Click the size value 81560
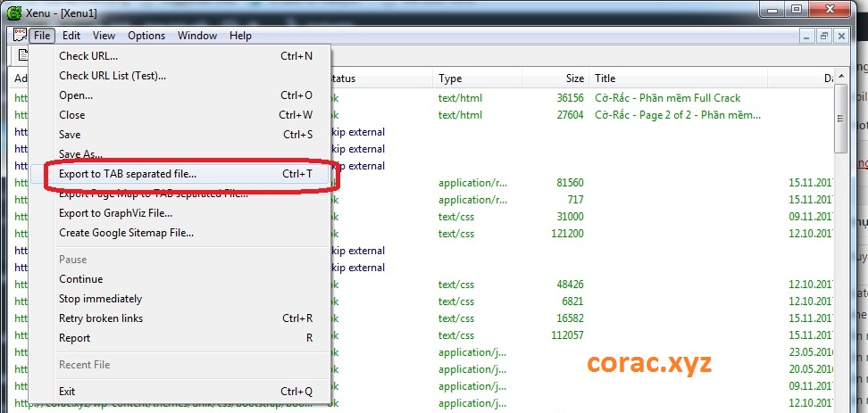 570,183
